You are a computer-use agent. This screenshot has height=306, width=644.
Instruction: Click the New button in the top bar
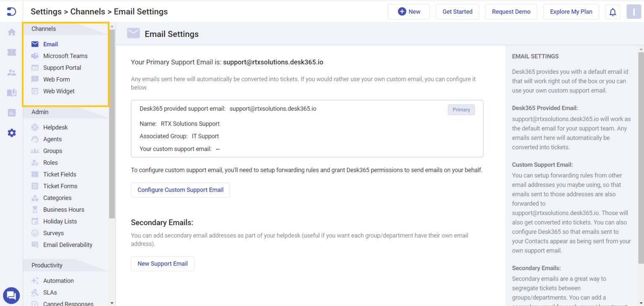[409, 11]
